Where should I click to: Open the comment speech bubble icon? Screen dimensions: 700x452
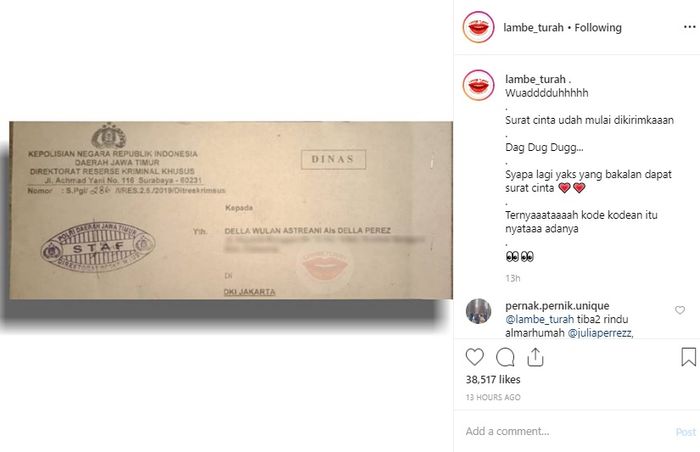pos(505,357)
